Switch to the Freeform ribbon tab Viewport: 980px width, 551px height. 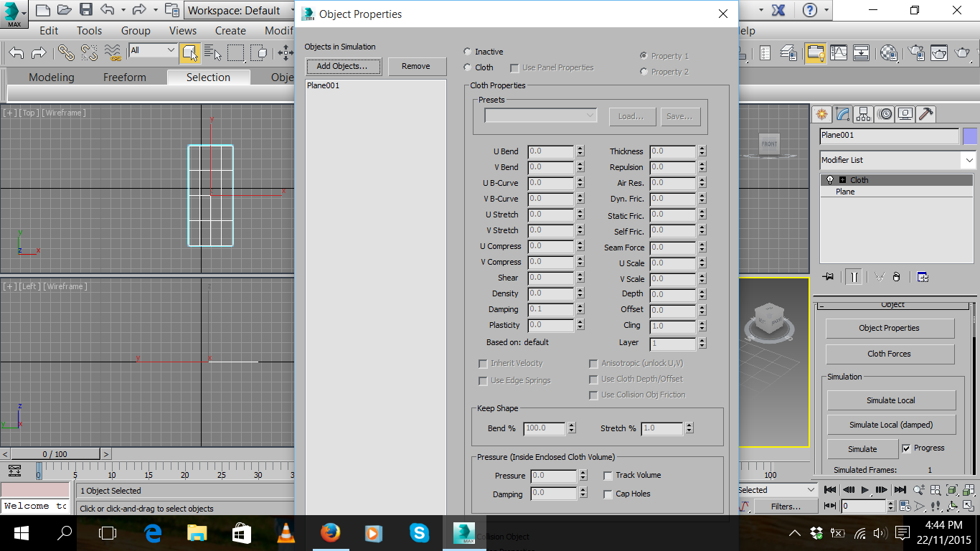click(124, 77)
